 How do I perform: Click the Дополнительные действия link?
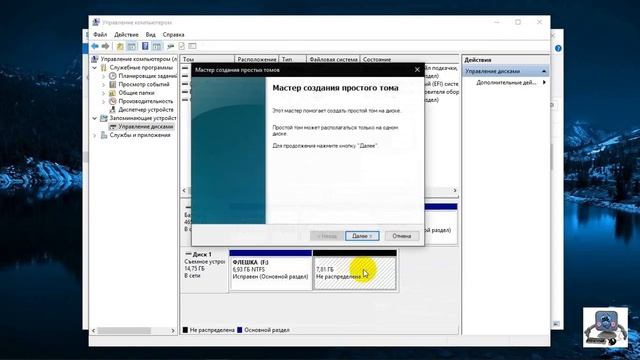click(x=506, y=82)
